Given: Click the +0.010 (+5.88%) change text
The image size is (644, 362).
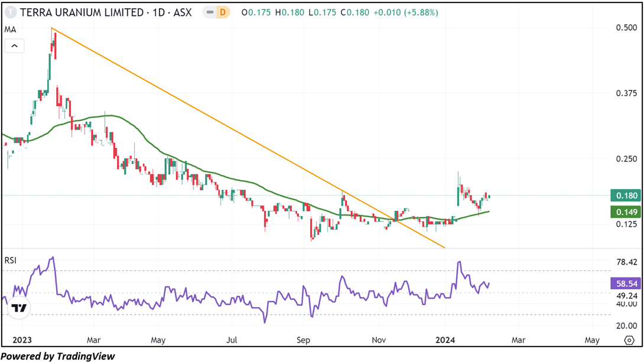Looking at the screenshot, I should tap(406, 13).
